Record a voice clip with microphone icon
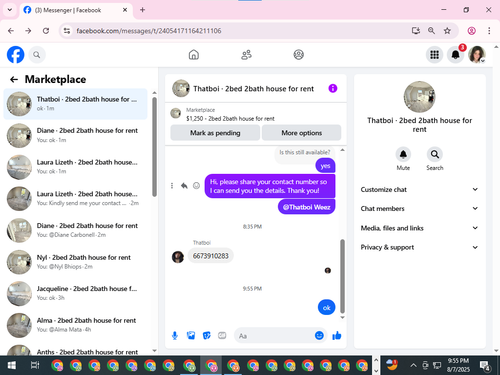500x375 pixels. pos(175,336)
